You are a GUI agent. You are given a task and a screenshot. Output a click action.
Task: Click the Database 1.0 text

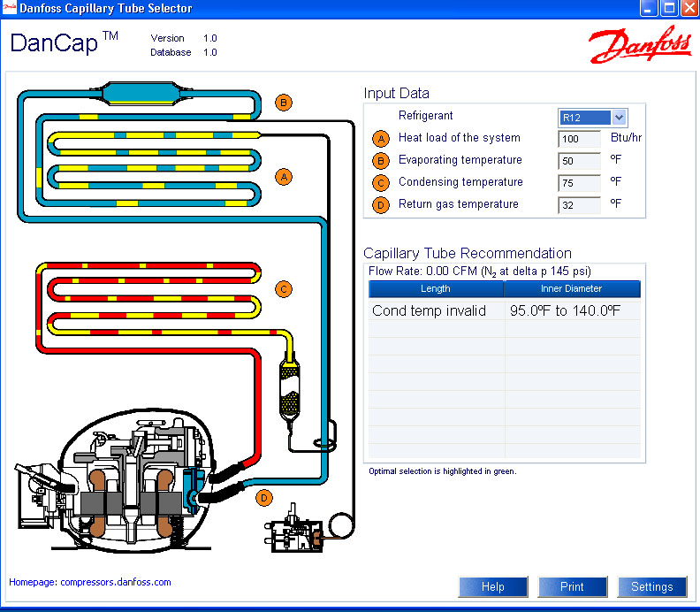point(184,52)
